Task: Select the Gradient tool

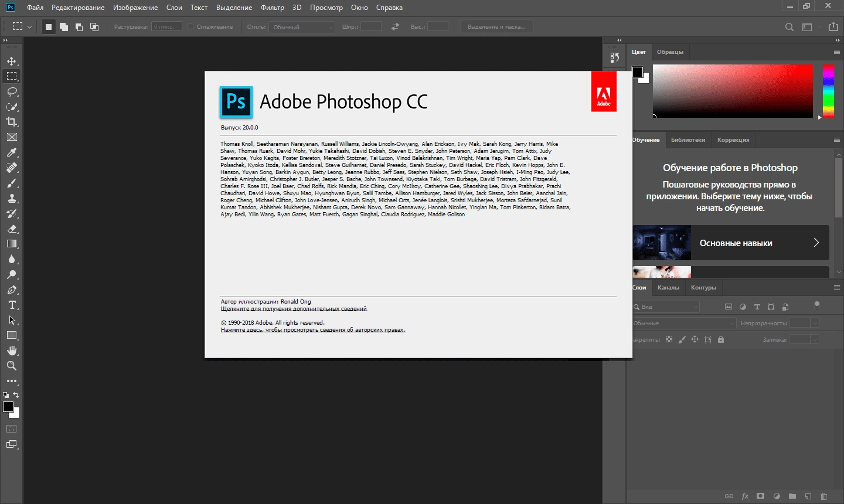Action: pyautogui.click(x=12, y=244)
